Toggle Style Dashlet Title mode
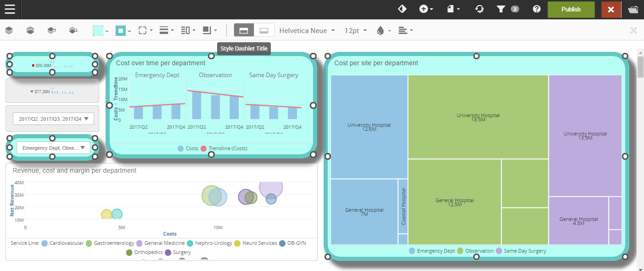The width and height of the screenshot is (644, 271). pos(244,30)
